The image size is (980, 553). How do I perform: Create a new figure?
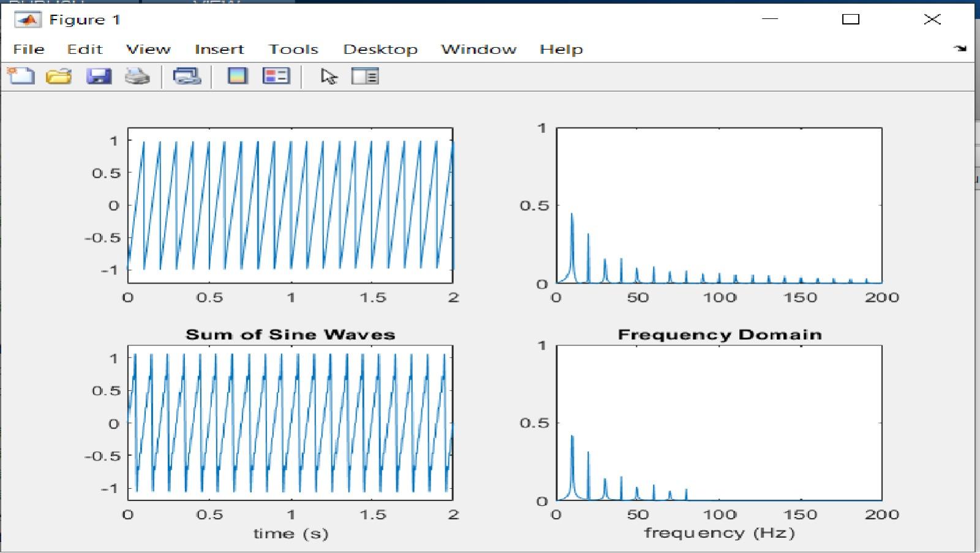coord(20,75)
